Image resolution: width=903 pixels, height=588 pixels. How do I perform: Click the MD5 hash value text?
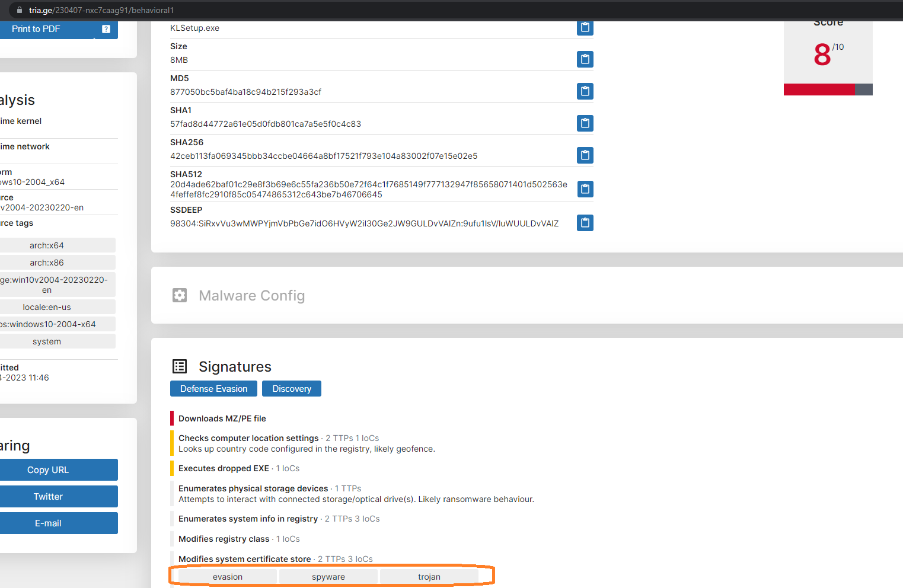(245, 92)
